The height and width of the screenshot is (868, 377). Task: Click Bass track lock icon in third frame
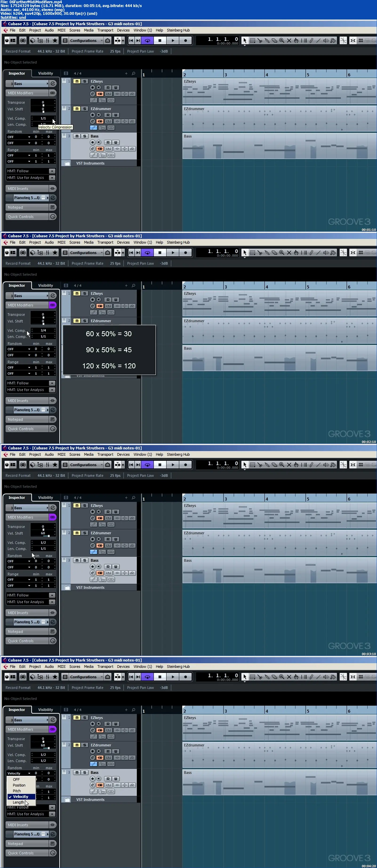[x=102, y=579]
